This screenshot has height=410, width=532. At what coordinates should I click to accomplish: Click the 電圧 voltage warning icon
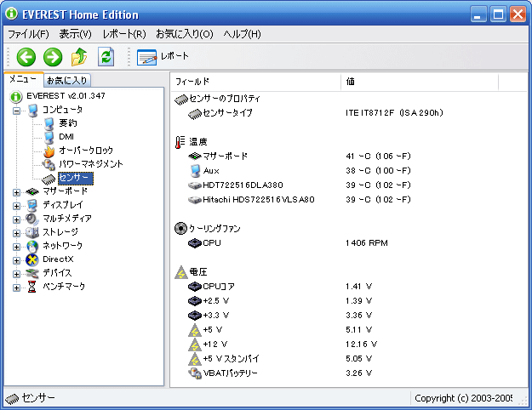click(x=181, y=272)
